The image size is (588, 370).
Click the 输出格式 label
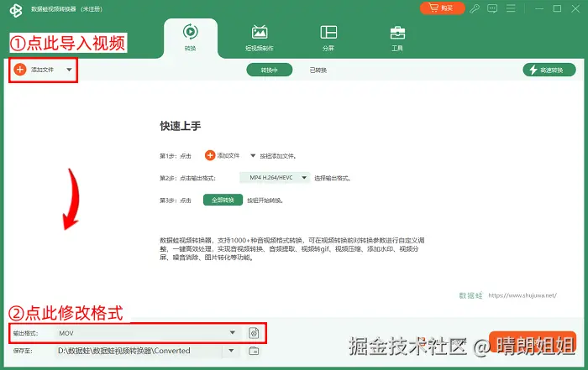point(25,333)
